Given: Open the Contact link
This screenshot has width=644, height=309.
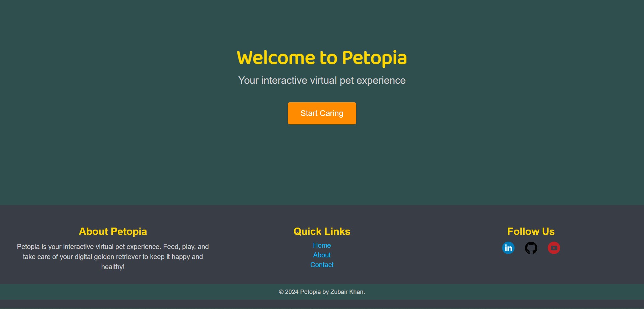Looking at the screenshot, I should [x=322, y=265].
